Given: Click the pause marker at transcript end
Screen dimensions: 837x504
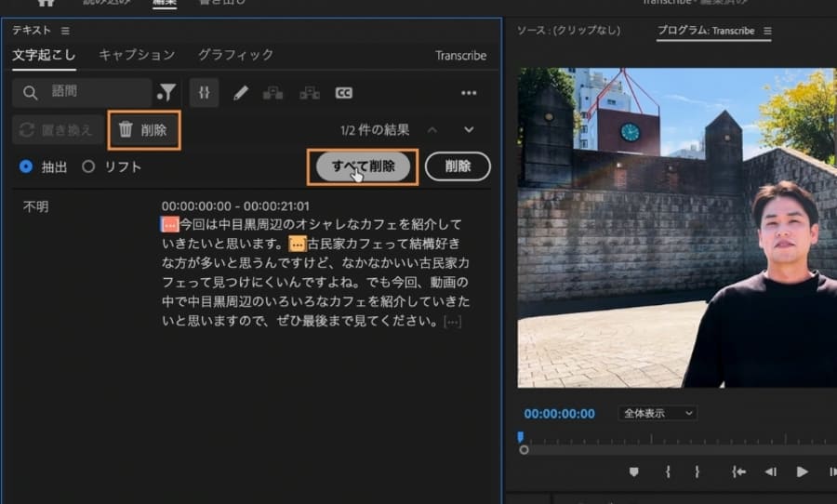Looking at the screenshot, I should 452,322.
